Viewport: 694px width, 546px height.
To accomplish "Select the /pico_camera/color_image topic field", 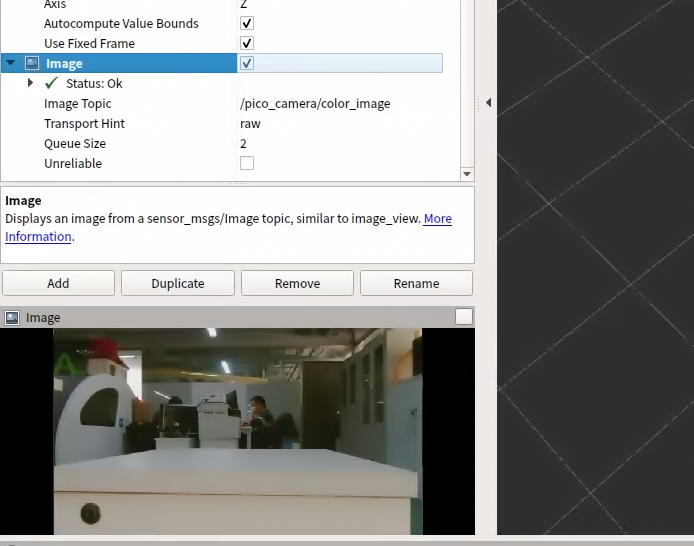I will click(x=340, y=103).
